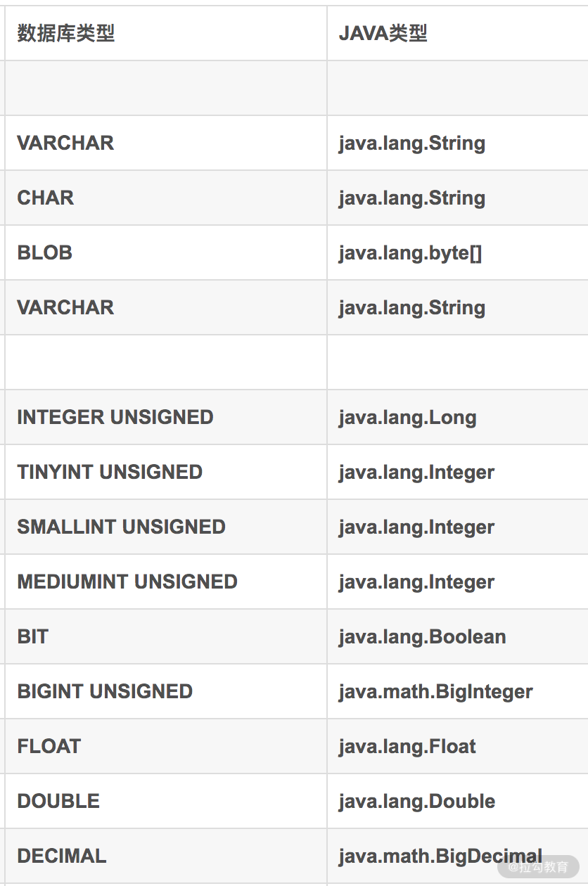Click the java.lang.byte[] cell

coord(410,252)
